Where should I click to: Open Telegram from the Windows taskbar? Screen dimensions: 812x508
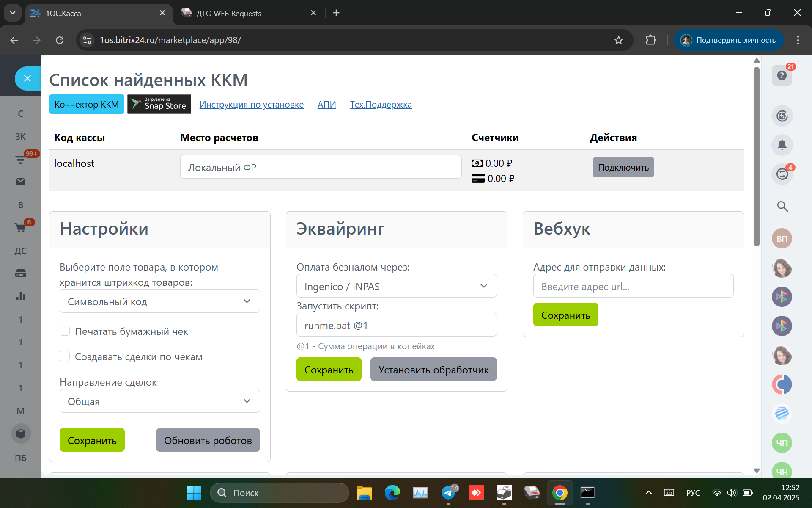point(448,493)
